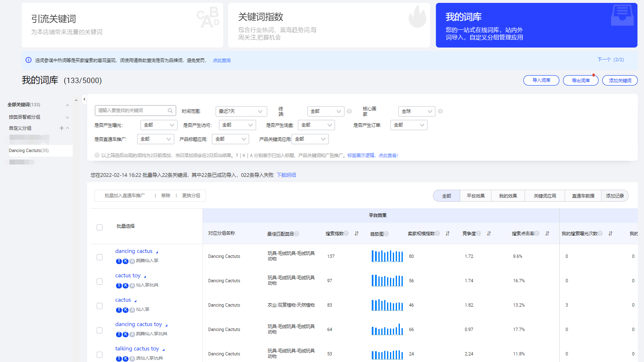
Task: Click the help icon next to 核心国家
Action: tap(440, 111)
